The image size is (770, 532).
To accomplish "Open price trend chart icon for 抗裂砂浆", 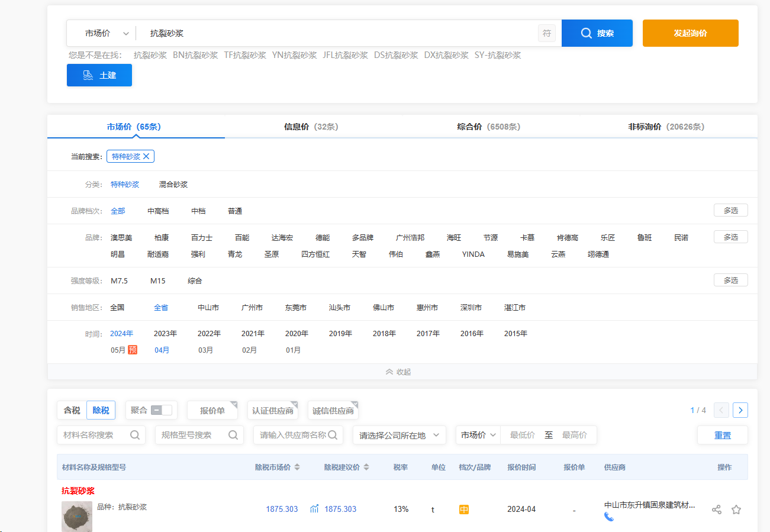I will click(x=315, y=509).
